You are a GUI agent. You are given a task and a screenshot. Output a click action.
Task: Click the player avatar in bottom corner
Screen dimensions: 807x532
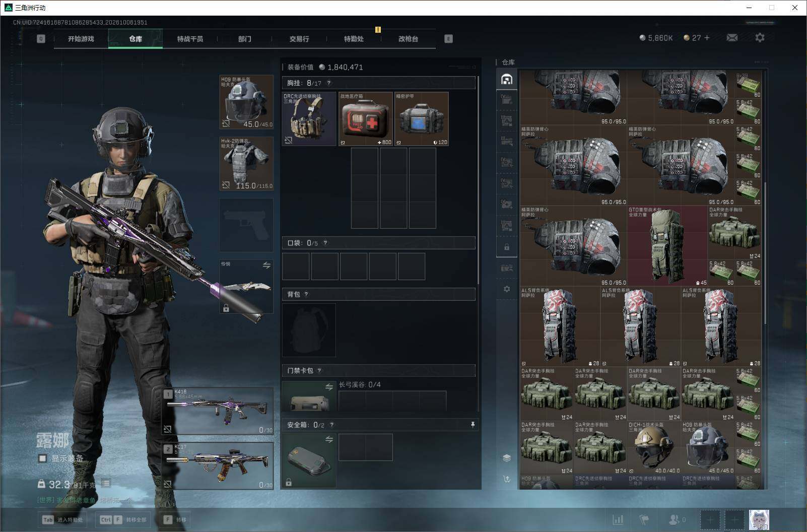[x=759, y=520]
